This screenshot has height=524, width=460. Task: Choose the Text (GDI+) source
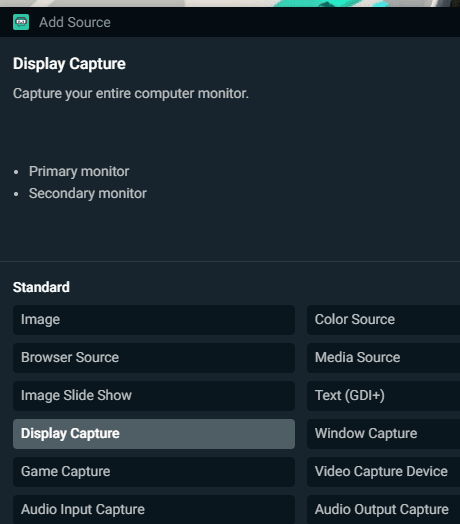click(x=383, y=396)
